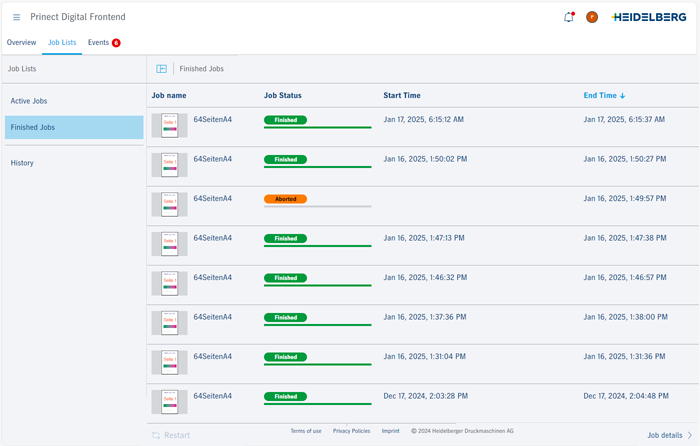Viewport: 700px width, 446px height.
Task: Open the orange user profile avatar
Action: coord(592,17)
